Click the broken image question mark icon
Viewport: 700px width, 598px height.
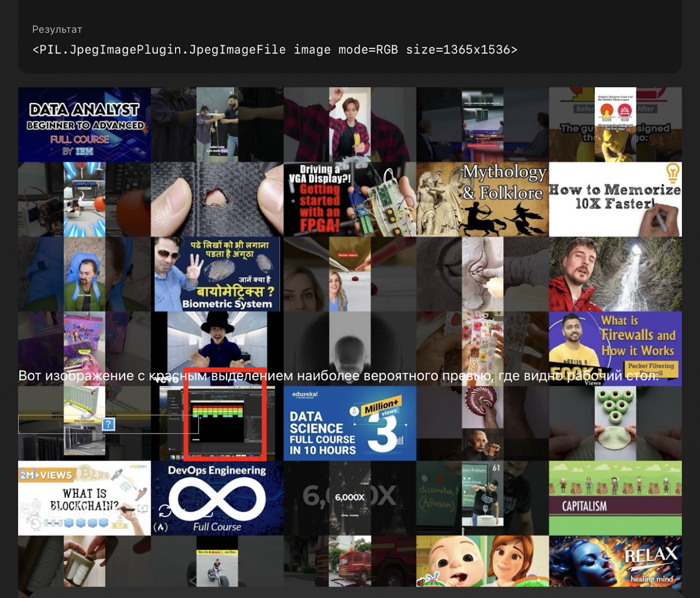109,424
